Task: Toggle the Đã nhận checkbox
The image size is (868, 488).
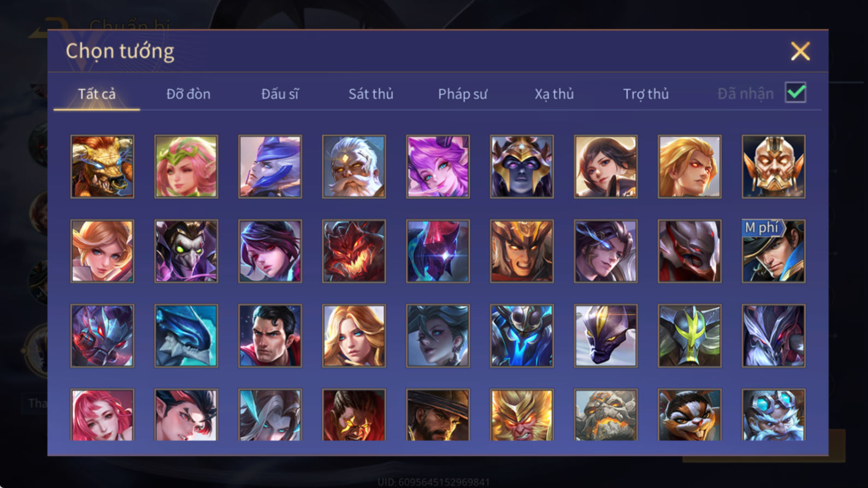Action: [795, 93]
